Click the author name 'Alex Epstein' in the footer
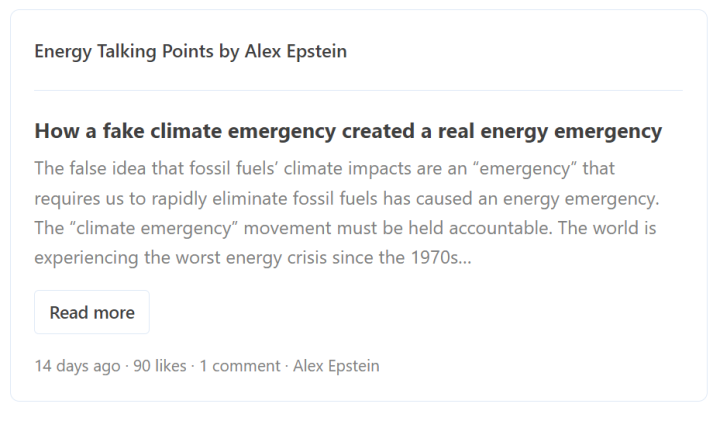 (x=335, y=366)
